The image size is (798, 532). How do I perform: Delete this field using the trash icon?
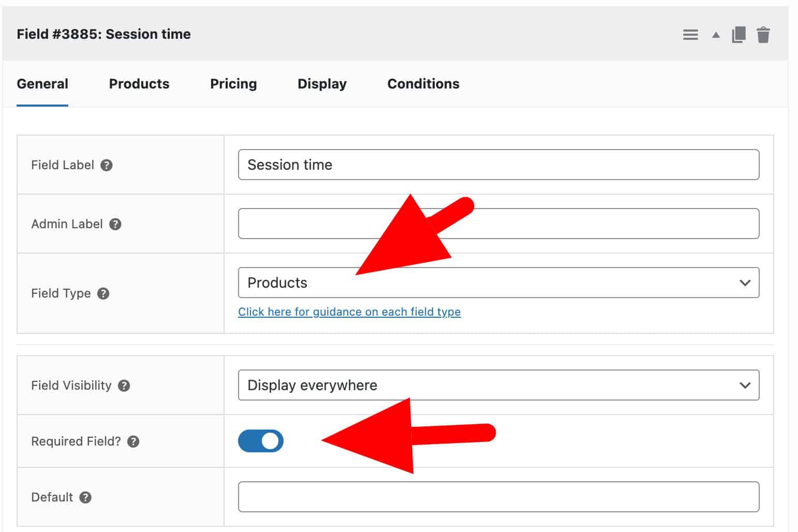click(x=763, y=34)
